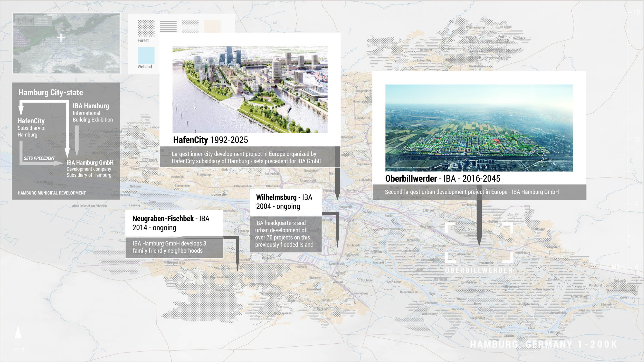
Task: Click the 'Curslack' map label
Action: click(554, 279)
